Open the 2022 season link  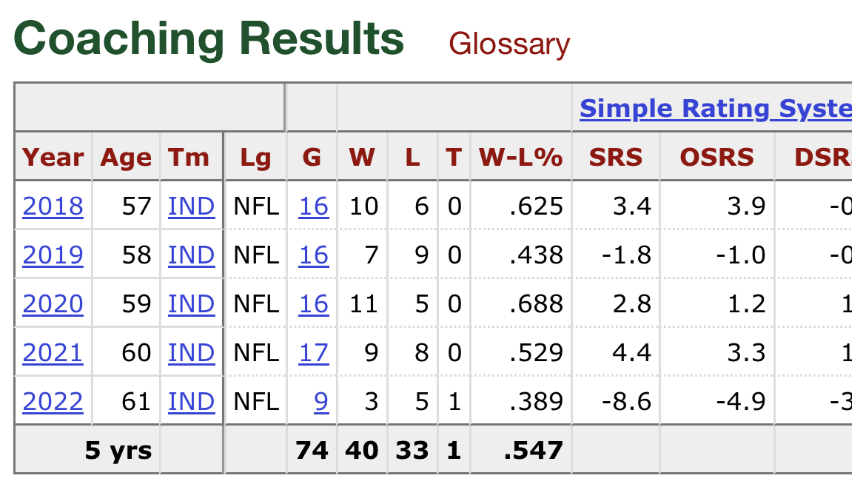pyautogui.click(x=53, y=401)
